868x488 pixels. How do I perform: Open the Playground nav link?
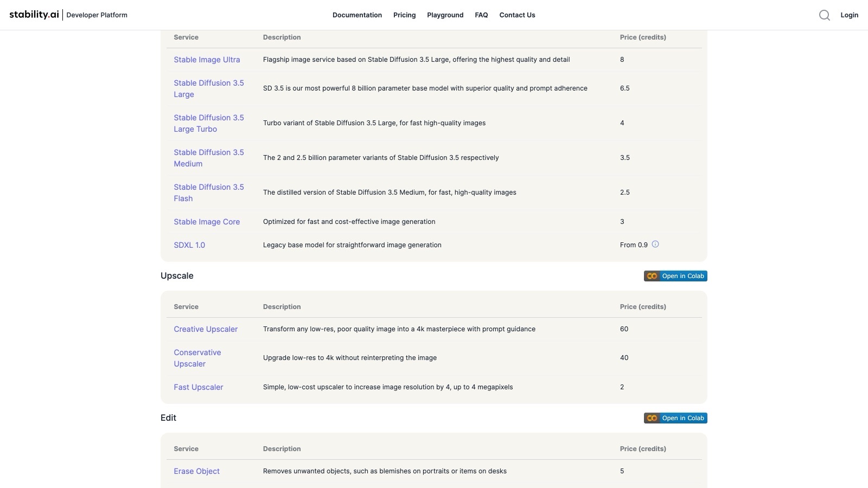click(445, 15)
